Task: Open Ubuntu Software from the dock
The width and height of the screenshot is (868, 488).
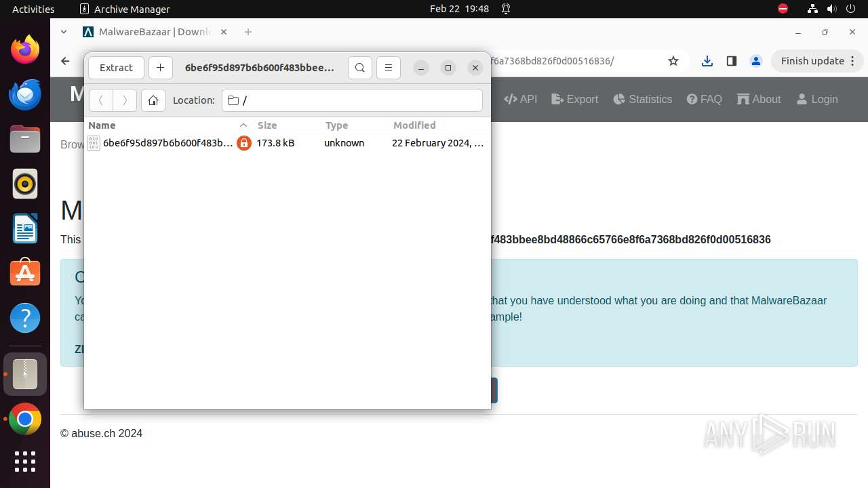Action: (25, 273)
